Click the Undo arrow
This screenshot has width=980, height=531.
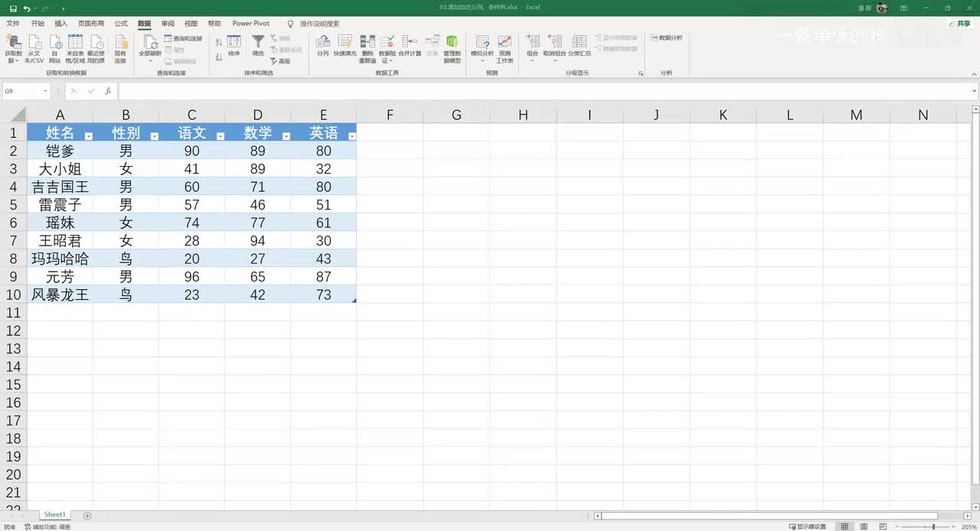pos(28,8)
